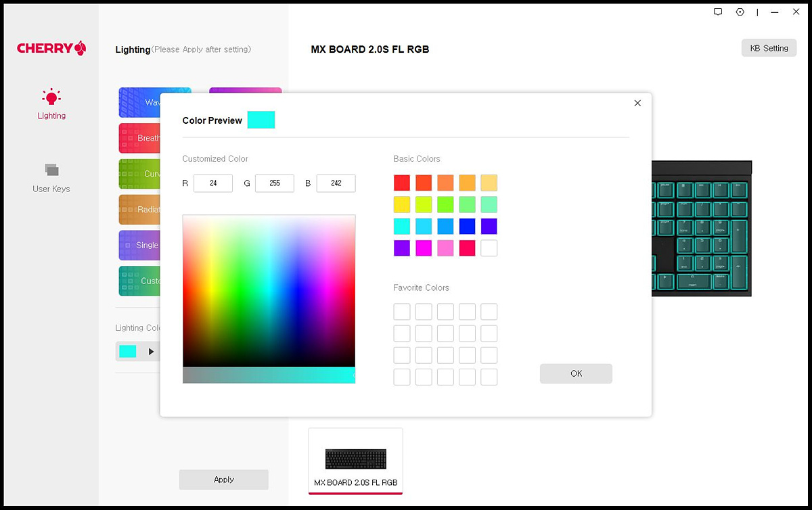The height and width of the screenshot is (510, 812).
Task: Click the "Basic Colors" label
Action: [417, 159]
